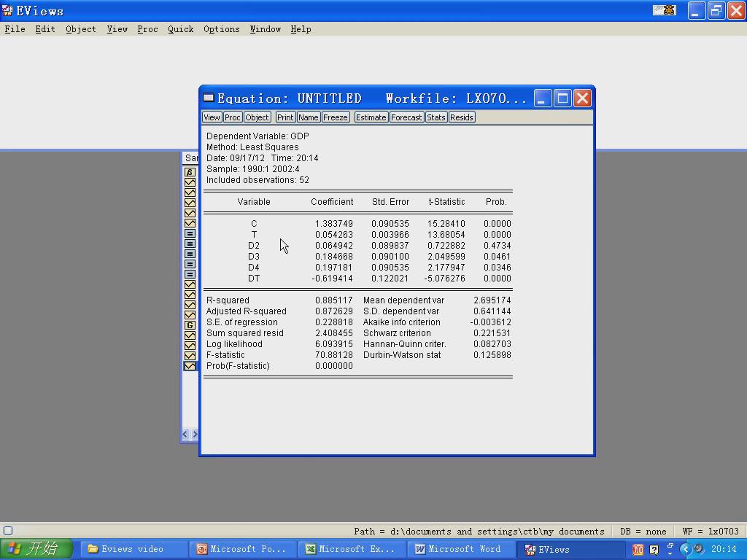Show the Stats view of the equation
747x560 pixels.
point(436,117)
